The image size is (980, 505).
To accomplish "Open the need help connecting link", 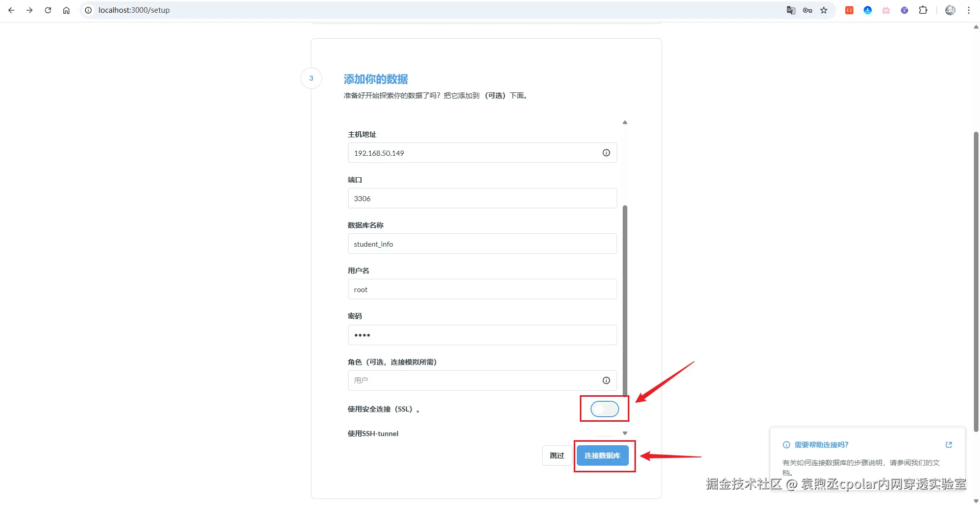I will click(821, 445).
